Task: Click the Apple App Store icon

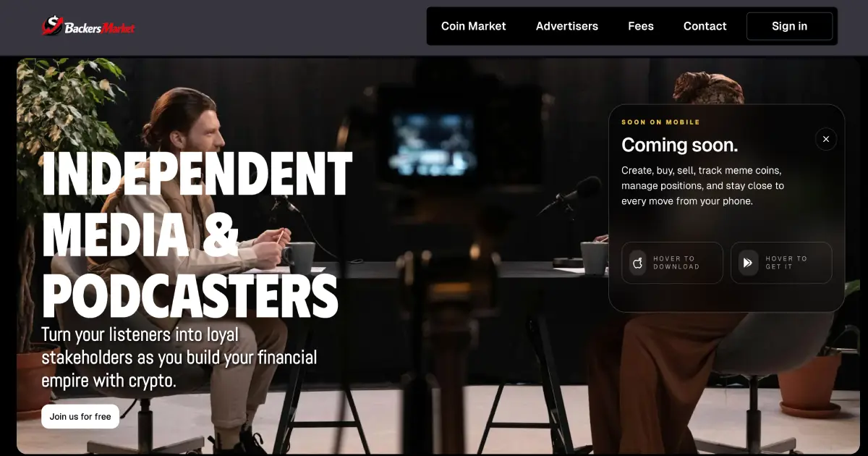Action: 638,263
